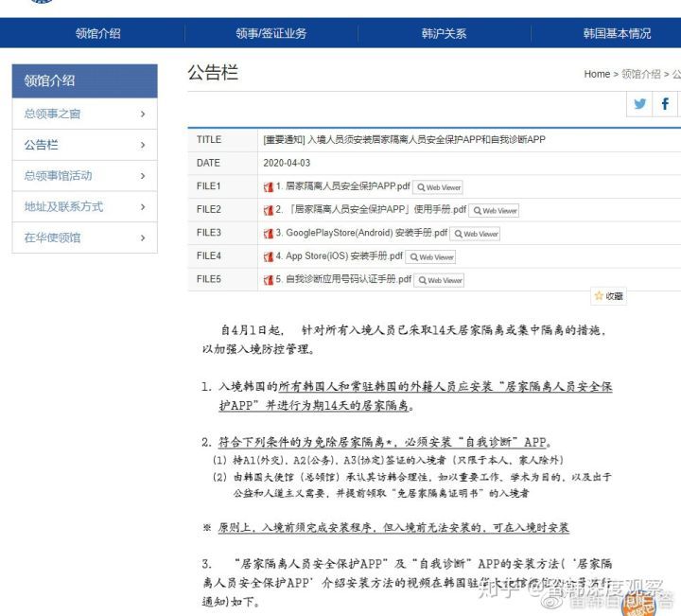Viewport: 681px width, 616px height.
Task: Open Web Viewer for FILE2 使用手册
Action: [x=495, y=211]
